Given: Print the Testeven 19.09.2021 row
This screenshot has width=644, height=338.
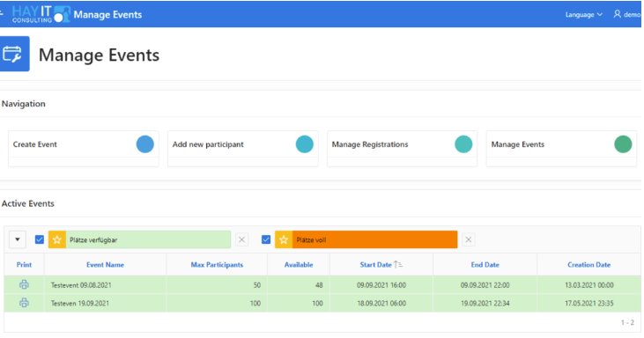Looking at the screenshot, I should coord(24,303).
